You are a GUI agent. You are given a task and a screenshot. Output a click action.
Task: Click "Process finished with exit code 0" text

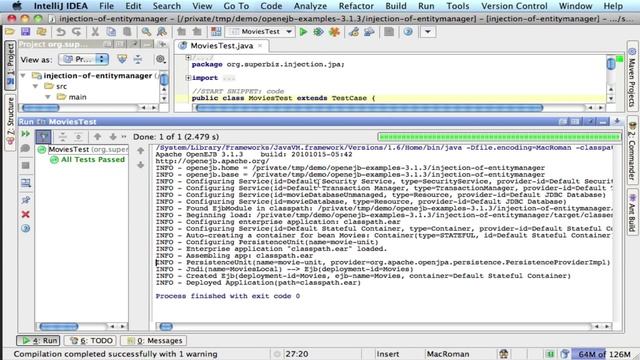tap(228, 296)
